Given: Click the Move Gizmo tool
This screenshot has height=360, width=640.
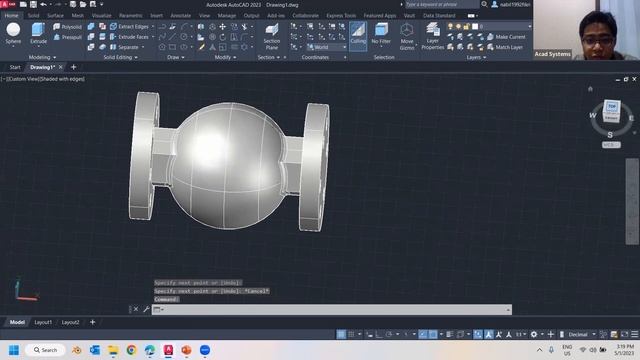Looking at the screenshot, I should point(407,37).
